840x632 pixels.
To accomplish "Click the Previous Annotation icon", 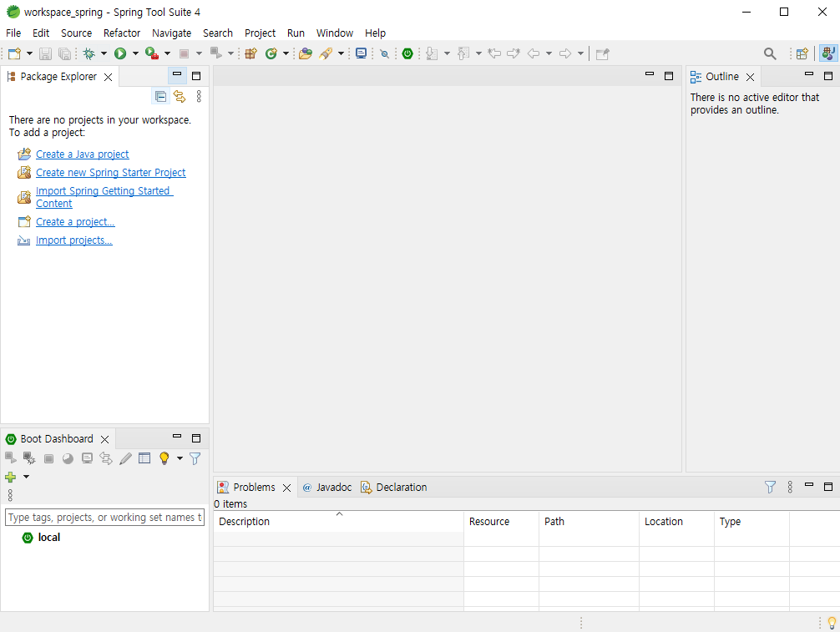I will (463, 53).
